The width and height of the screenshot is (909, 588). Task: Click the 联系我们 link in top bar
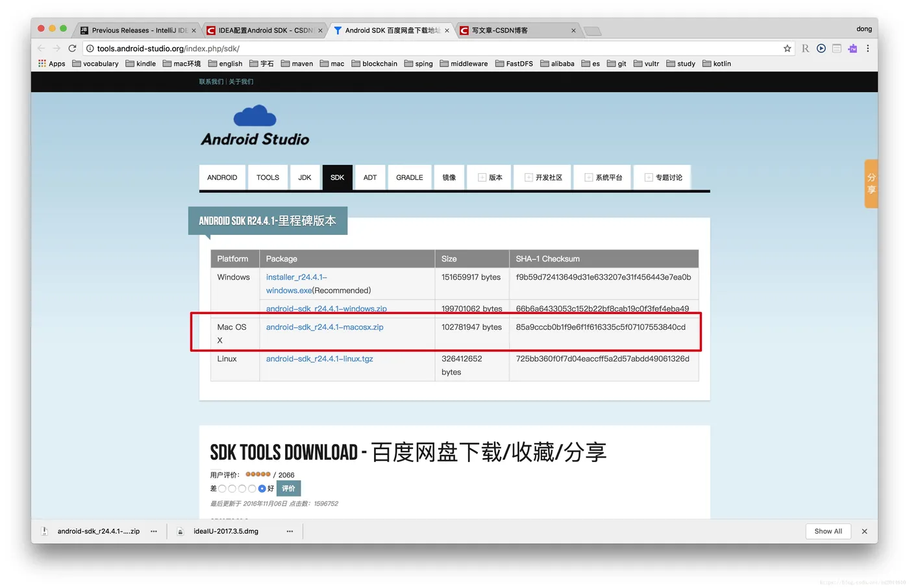(x=211, y=82)
